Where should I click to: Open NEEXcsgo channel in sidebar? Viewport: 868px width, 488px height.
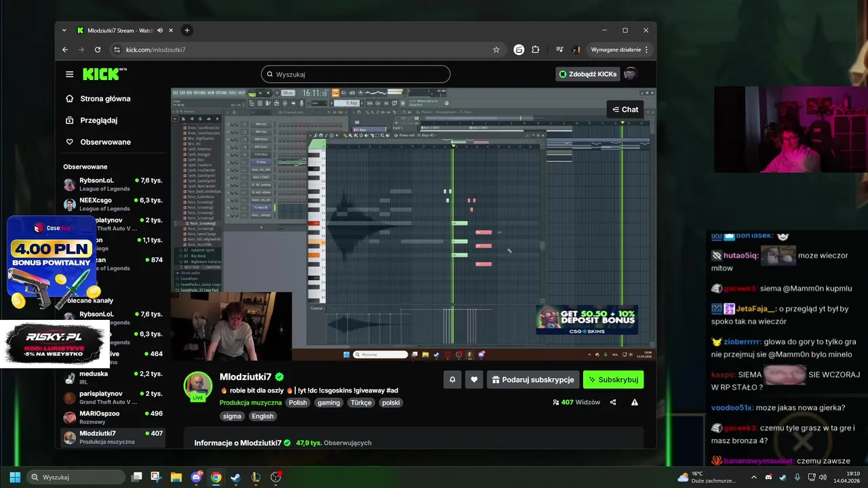pyautogui.click(x=113, y=204)
